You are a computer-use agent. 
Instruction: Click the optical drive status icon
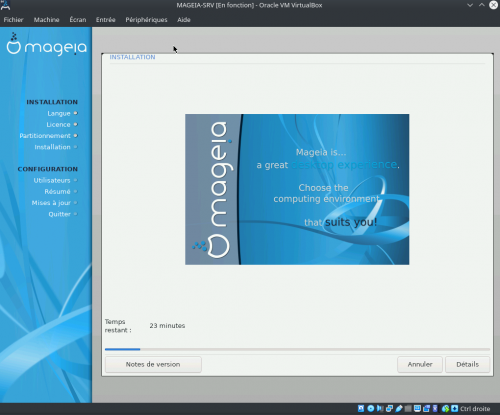[371, 408]
